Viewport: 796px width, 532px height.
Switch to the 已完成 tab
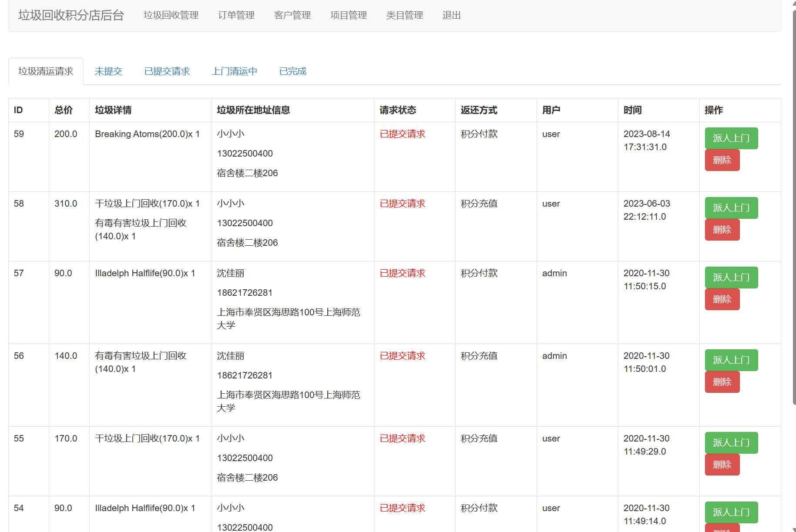pos(292,71)
